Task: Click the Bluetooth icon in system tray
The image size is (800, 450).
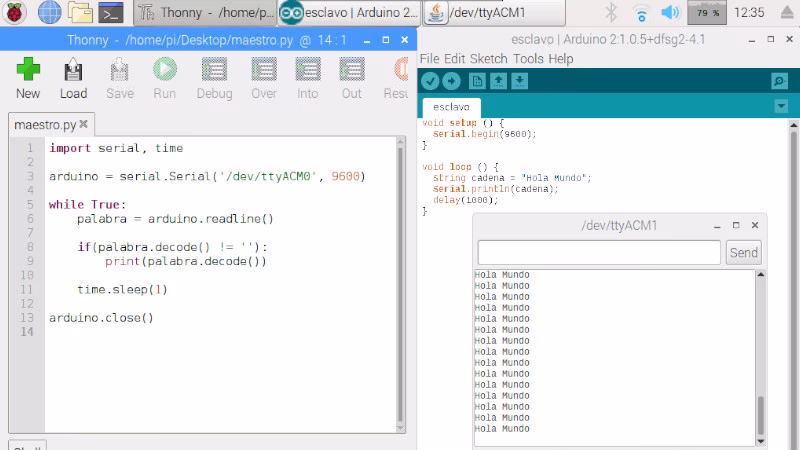Action: [x=612, y=12]
